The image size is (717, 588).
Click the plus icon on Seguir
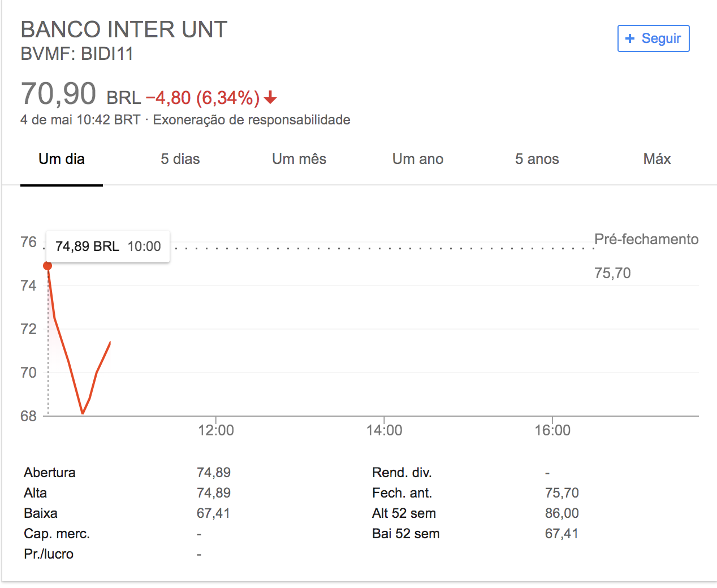click(630, 38)
